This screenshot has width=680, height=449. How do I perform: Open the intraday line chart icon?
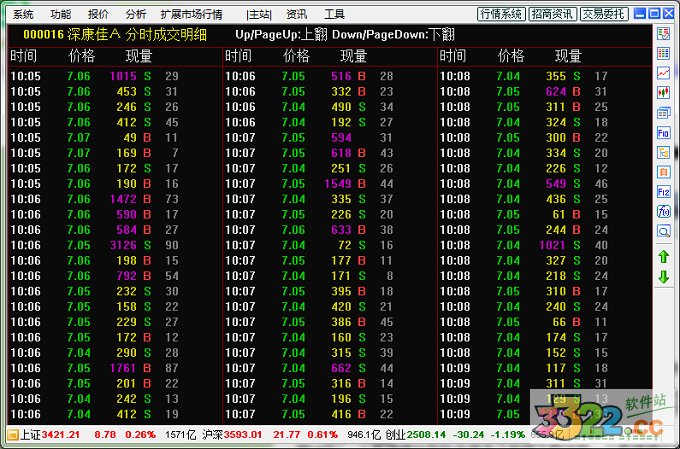[x=663, y=73]
